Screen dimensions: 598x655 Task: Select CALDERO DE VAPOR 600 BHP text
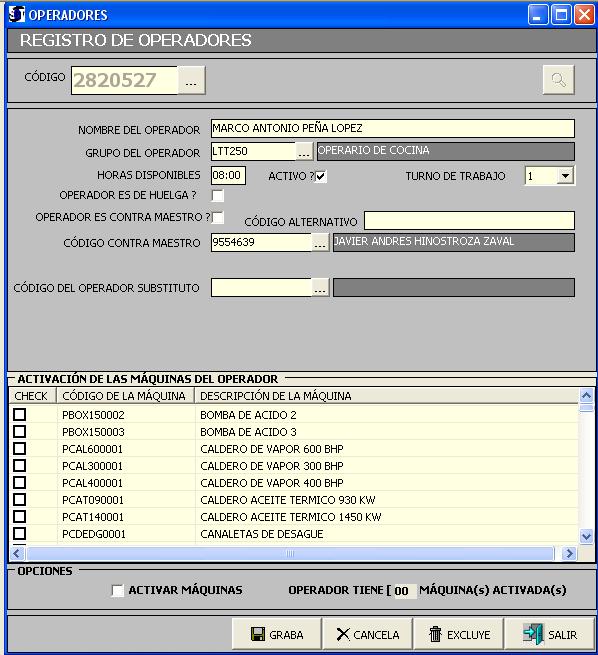point(271,449)
